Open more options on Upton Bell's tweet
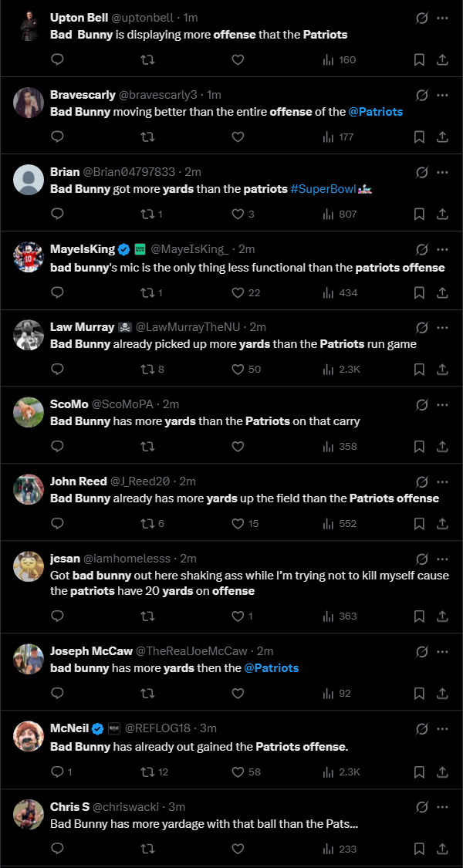 (x=443, y=18)
